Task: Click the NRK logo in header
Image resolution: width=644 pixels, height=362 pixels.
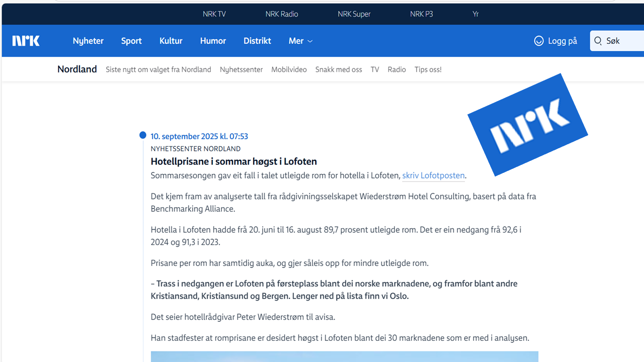Action: pyautogui.click(x=26, y=41)
